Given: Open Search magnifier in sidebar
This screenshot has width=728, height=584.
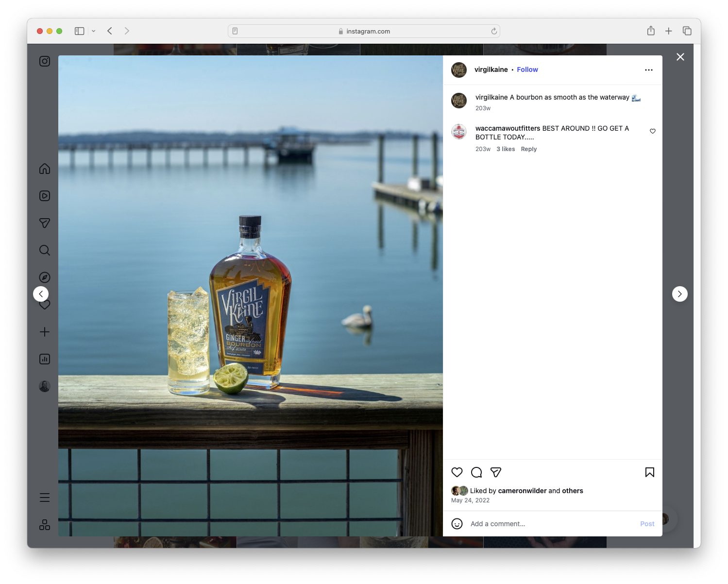Looking at the screenshot, I should point(45,250).
